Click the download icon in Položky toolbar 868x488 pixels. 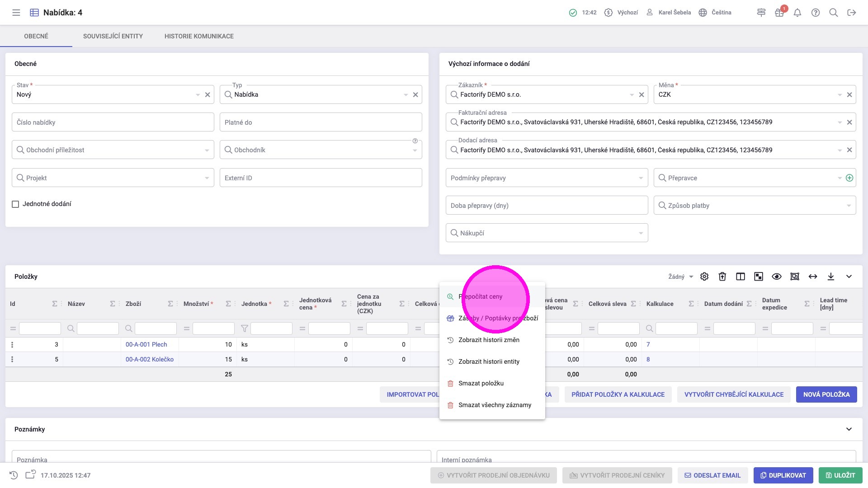[x=831, y=277]
